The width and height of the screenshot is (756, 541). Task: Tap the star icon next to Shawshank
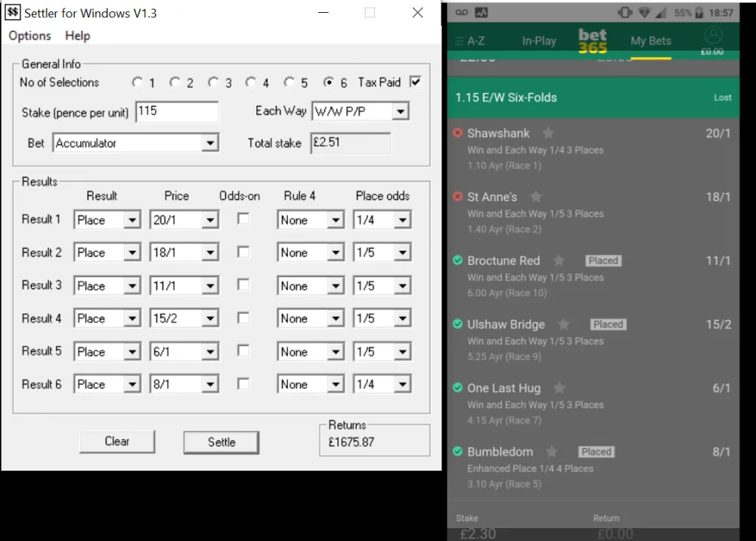point(548,132)
